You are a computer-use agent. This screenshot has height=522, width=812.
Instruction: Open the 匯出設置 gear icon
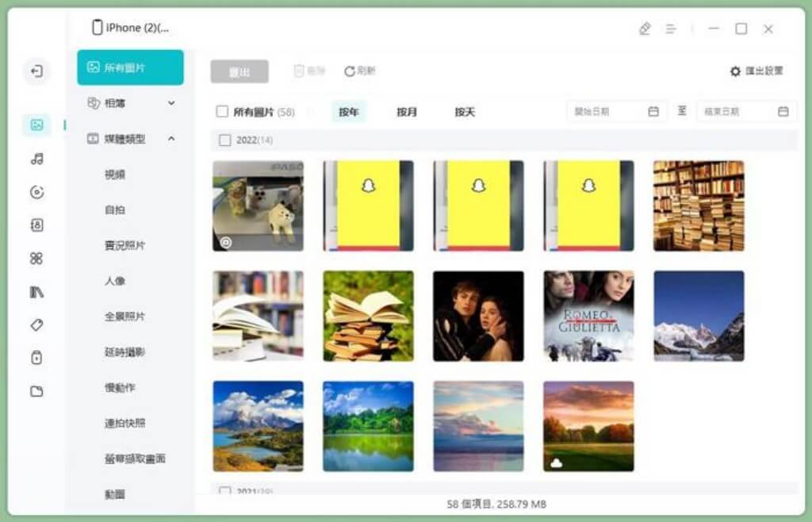735,71
